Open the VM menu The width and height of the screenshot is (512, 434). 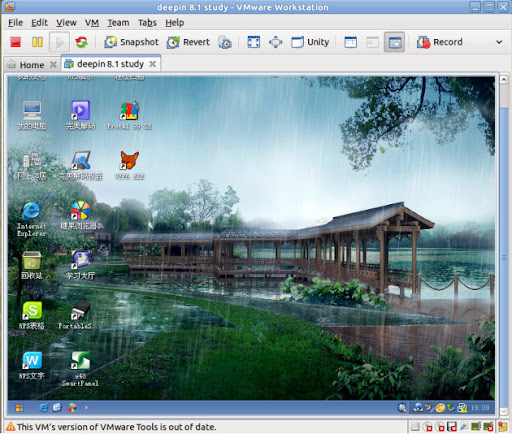[92, 23]
